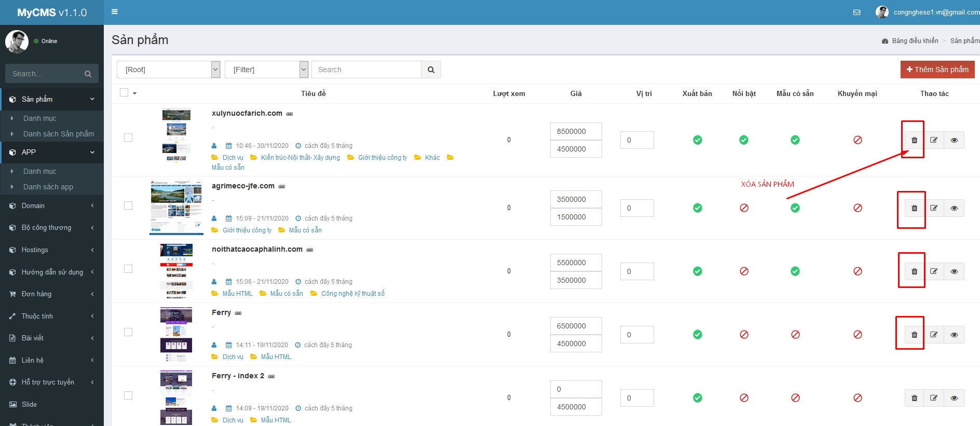
Task: Toggle Xuất bản status for Ferry product
Action: (697, 335)
